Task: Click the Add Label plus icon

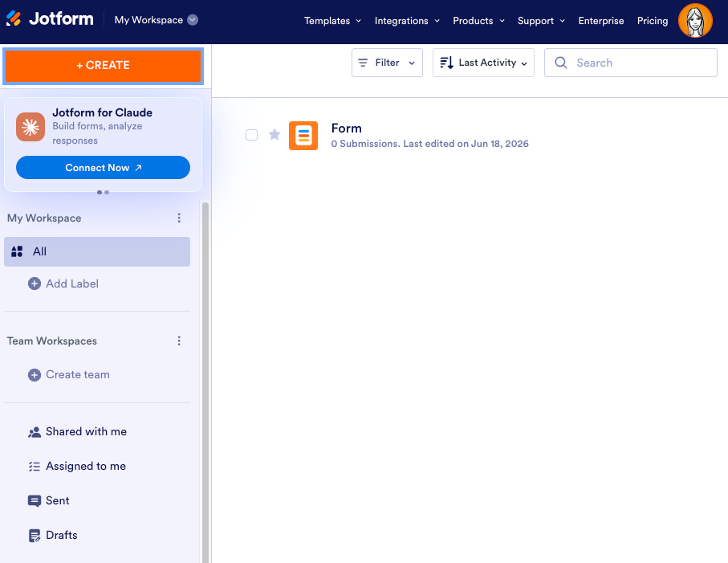Action: 35,284
